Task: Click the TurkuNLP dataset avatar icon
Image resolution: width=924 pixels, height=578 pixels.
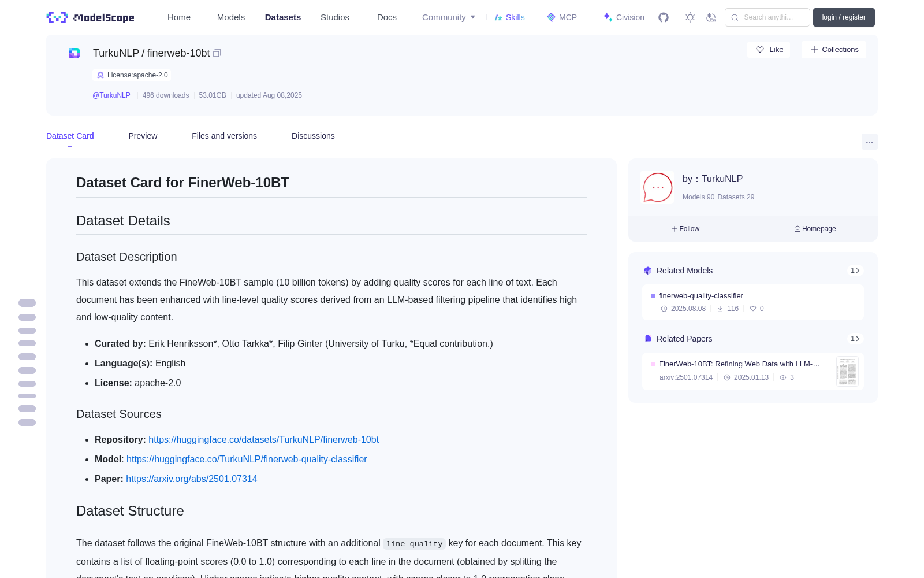Action: tap(74, 53)
